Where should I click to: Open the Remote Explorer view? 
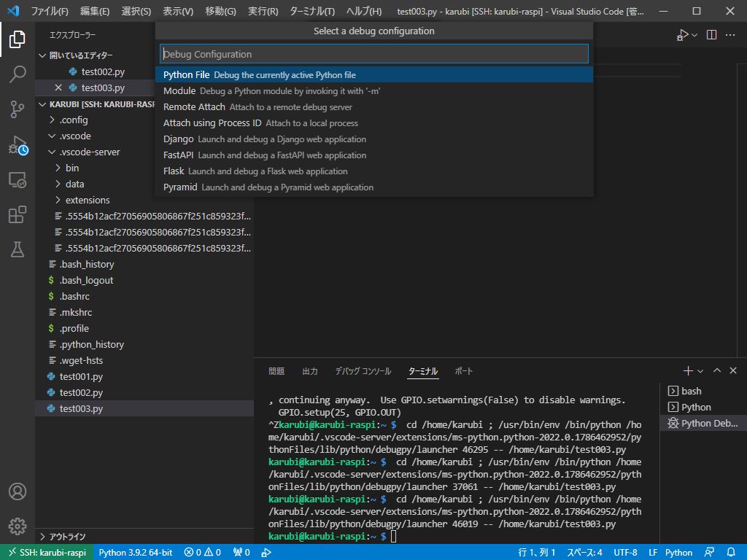pos(18,180)
